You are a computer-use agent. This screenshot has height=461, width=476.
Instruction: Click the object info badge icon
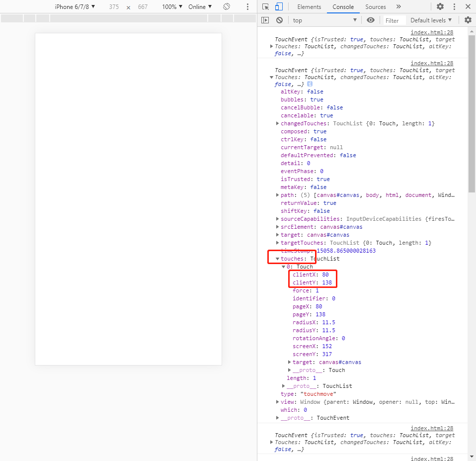click(x=310, y=84)
